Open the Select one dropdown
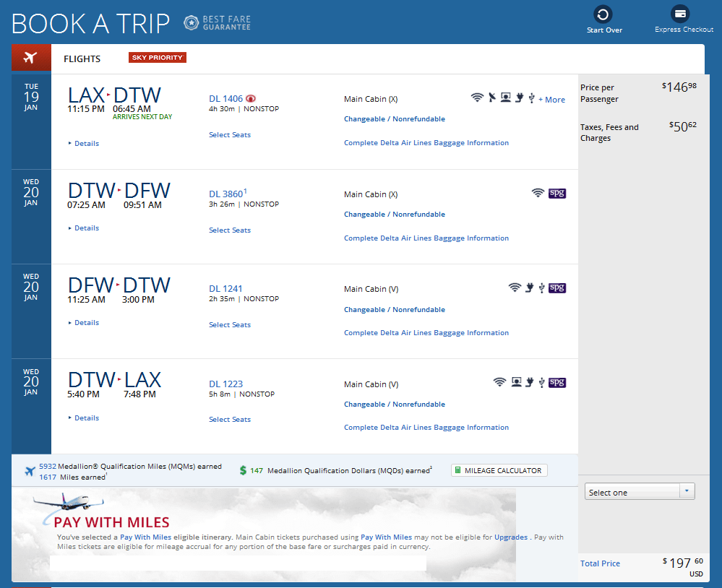Screen dimensions: 722x588 (640, 492)
